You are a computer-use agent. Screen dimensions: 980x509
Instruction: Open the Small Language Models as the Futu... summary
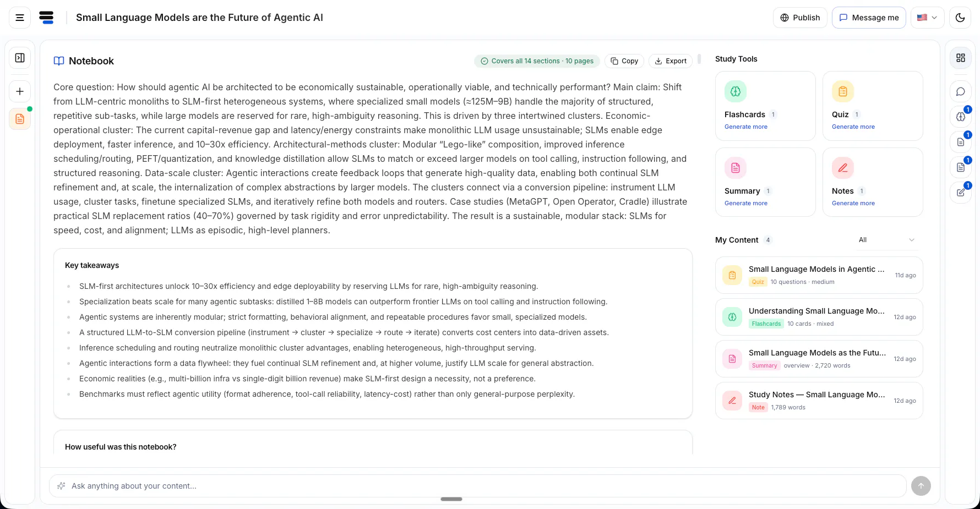(819, 359)
